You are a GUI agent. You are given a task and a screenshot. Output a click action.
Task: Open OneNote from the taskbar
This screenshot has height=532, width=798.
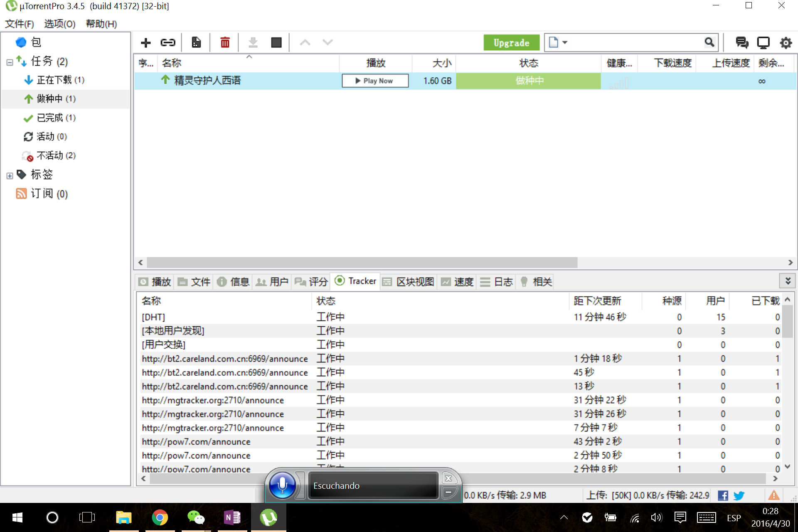point(232,517)
